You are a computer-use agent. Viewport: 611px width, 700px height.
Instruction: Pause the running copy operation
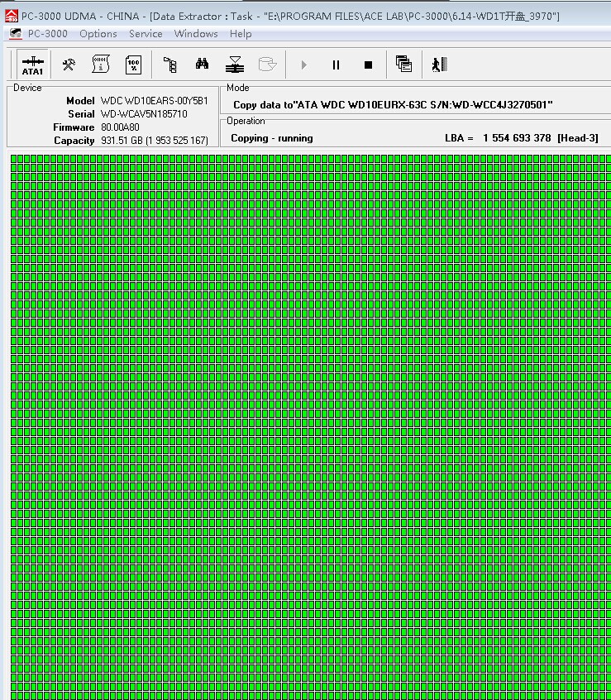(x=336, y=65)
